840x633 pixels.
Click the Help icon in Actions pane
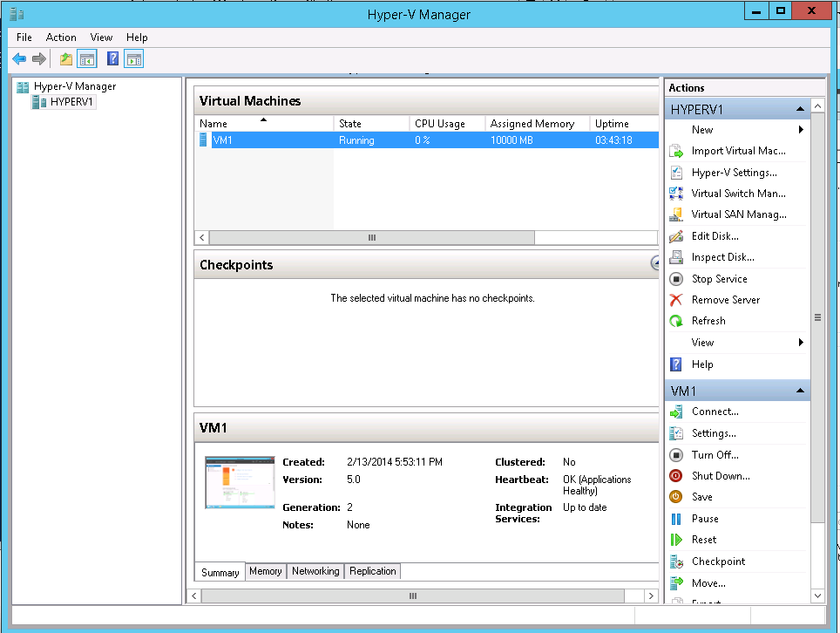tap(676, 364)
